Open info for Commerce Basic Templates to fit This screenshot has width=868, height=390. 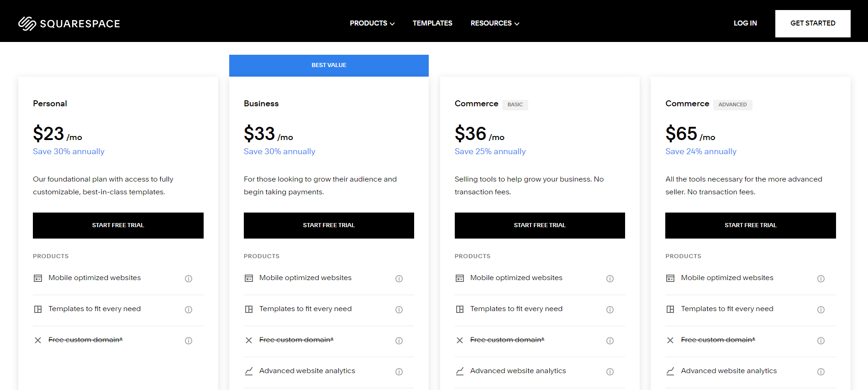(610, 310)
